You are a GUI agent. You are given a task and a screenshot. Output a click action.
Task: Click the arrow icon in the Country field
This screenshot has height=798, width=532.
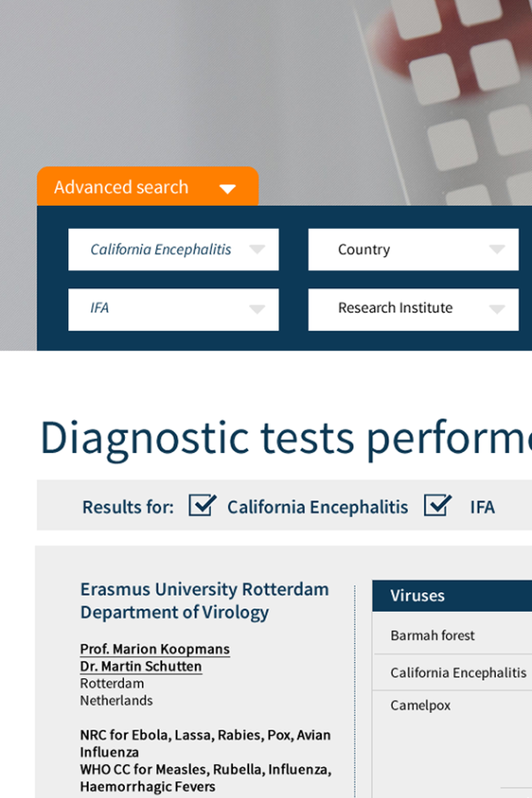[497, 250]
